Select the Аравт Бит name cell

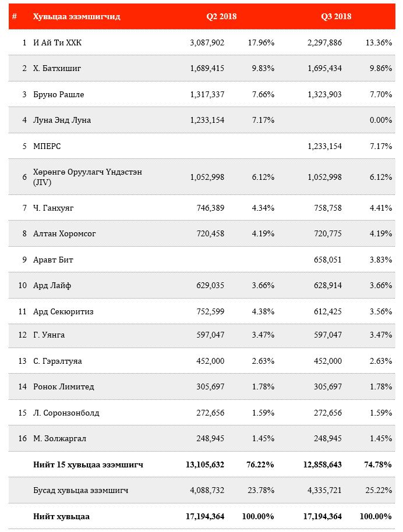54,260
